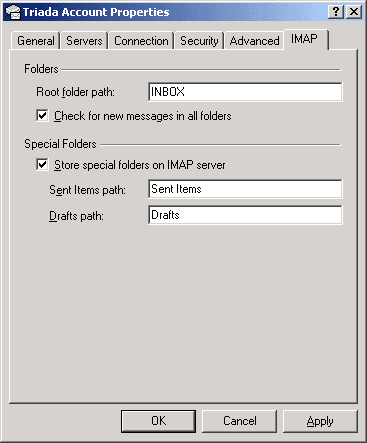367x443 pixels.
Task: Select the Security tab
Action: tap(199, 41)
